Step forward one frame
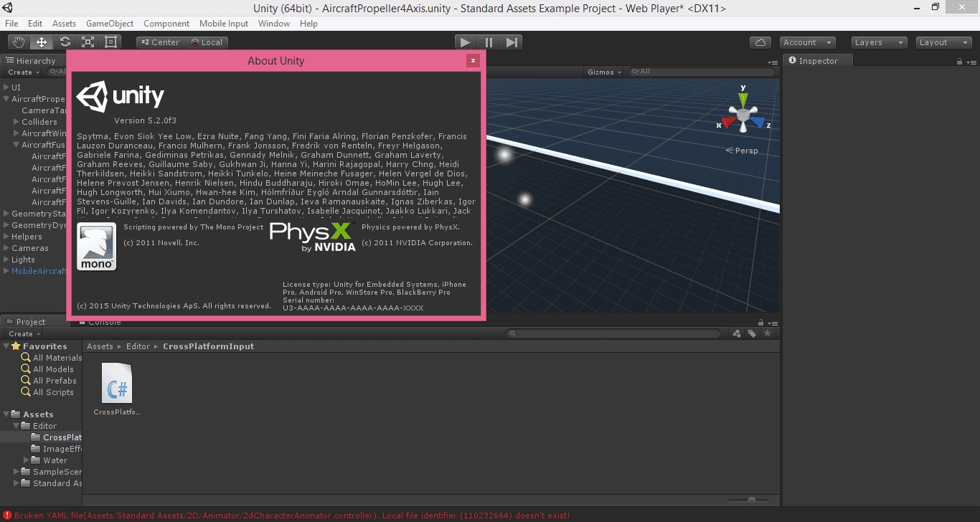Screen dimensions: 980x522 pos(512,42)
